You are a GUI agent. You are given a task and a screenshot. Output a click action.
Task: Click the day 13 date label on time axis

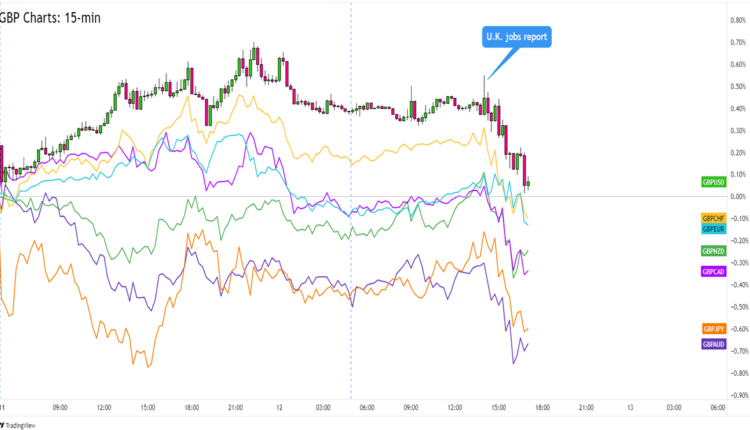point(631,407)
